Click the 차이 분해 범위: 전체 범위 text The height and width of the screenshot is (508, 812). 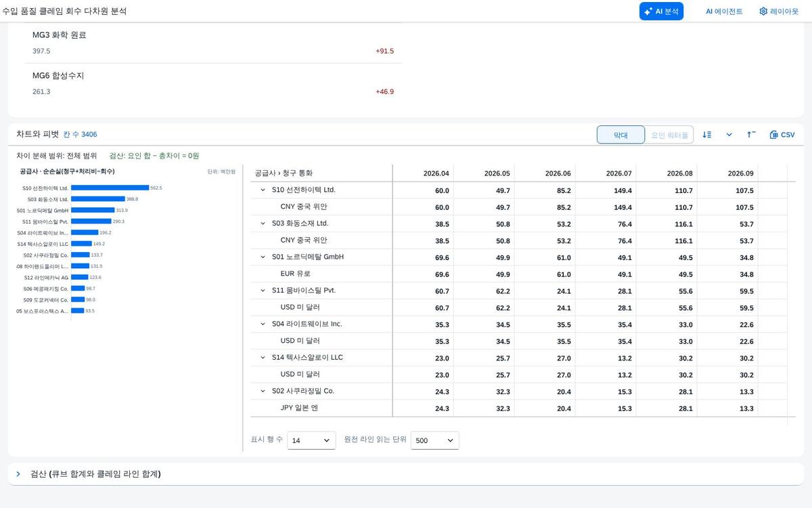click(x=57, y=156)
